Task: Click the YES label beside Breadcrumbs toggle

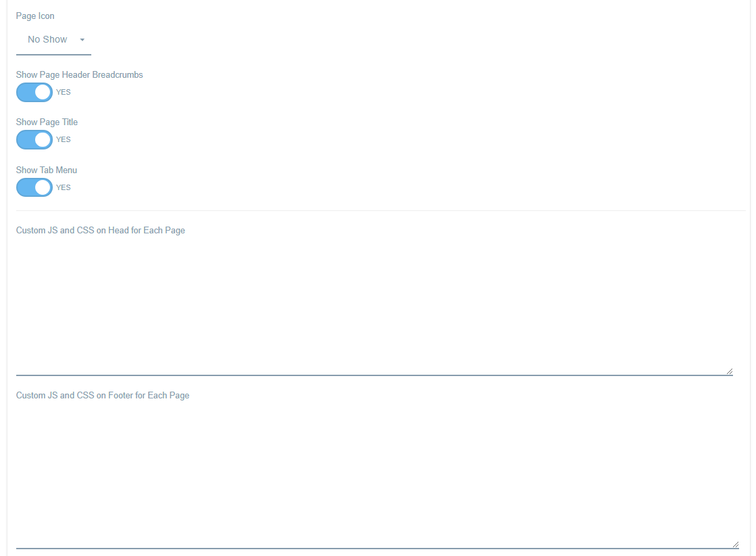Action: pyautogui.click(x=63, y=92)
